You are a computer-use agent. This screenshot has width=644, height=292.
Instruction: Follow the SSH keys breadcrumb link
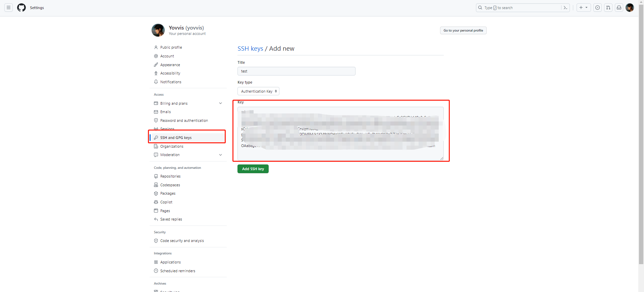(250, 49)
